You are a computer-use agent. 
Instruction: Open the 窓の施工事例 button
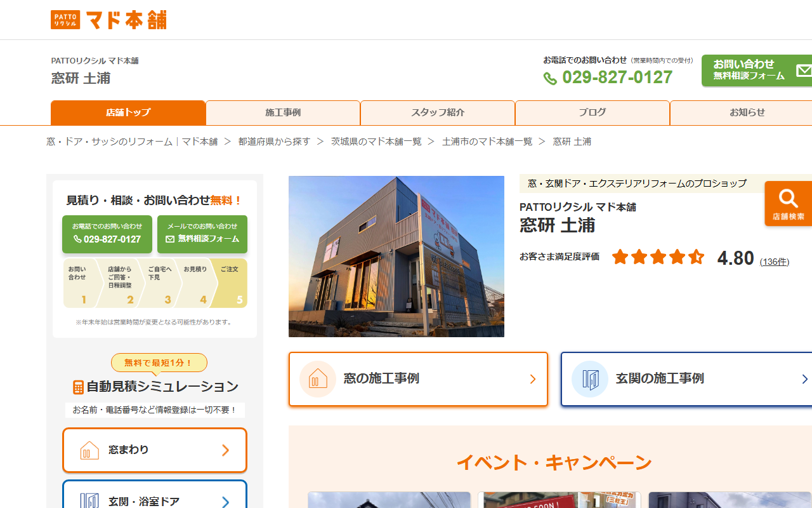(418, 379)
